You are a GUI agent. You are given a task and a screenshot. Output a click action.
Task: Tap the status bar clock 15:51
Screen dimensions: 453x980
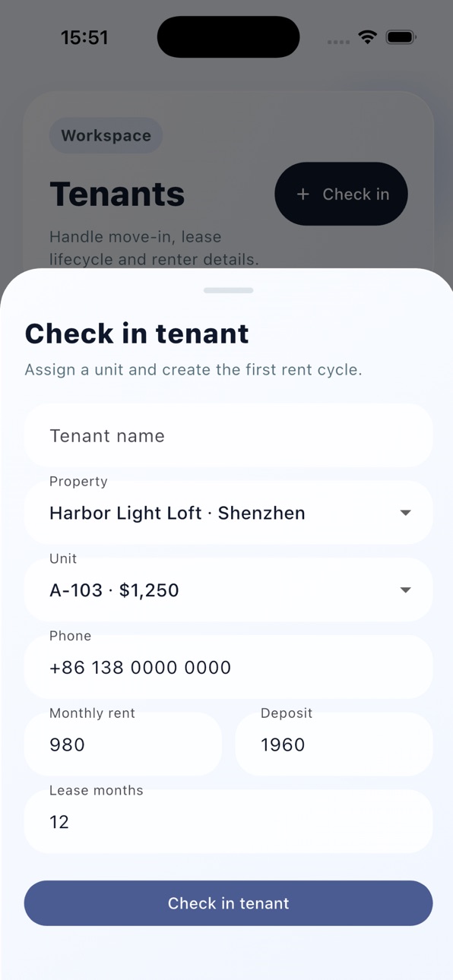[x=84, y=37]
